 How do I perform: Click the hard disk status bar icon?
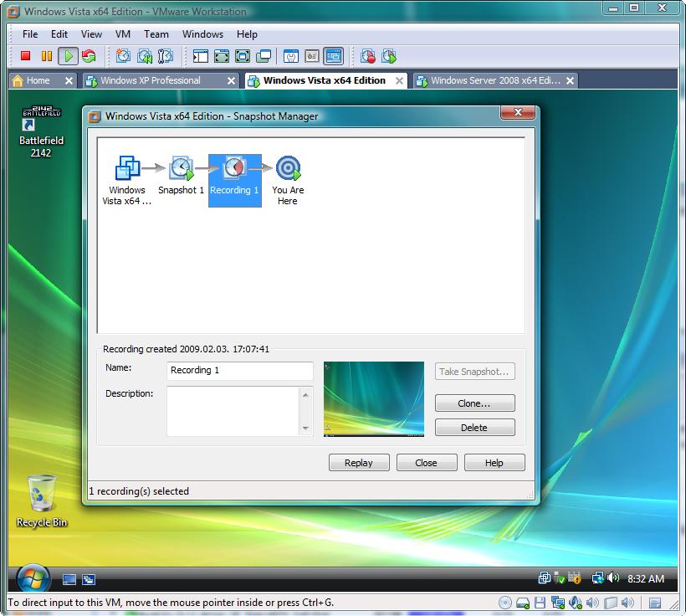523,603
